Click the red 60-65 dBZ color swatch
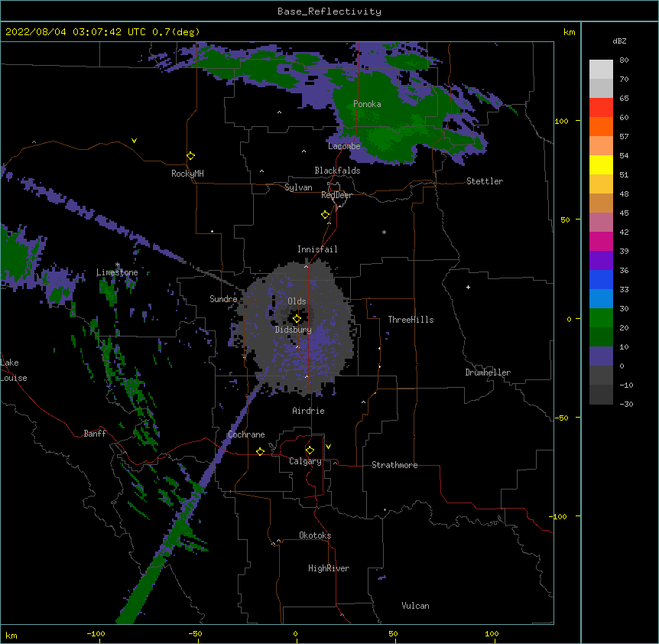Screen dimensions: 659x644 [x=601, y=108]
